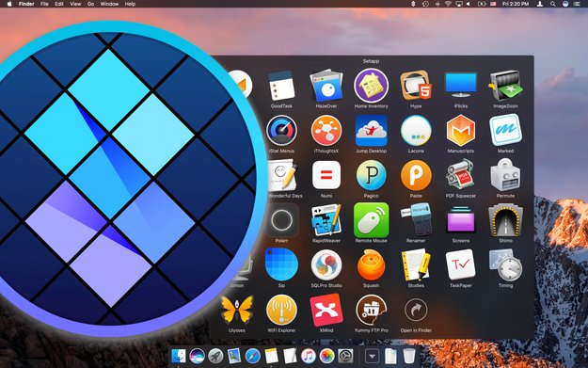Open the Polarr photo app
The width and height of the screenshot is (588, 368).
click(281, 220)
